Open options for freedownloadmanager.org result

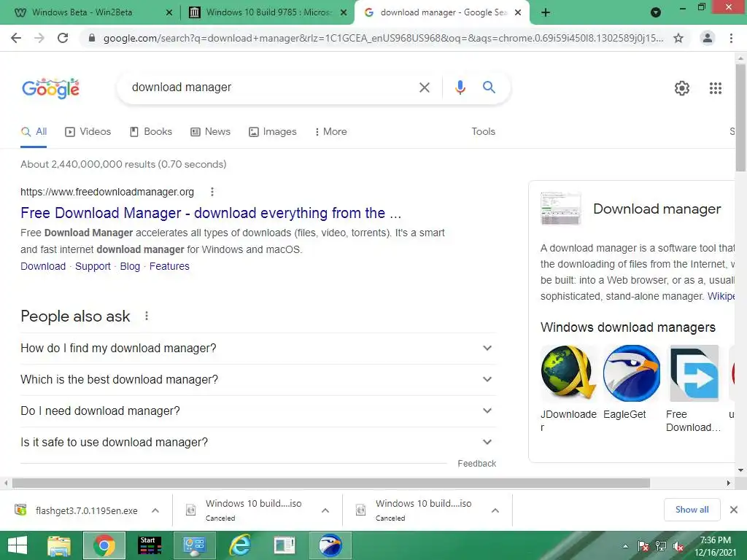point(212,192)
